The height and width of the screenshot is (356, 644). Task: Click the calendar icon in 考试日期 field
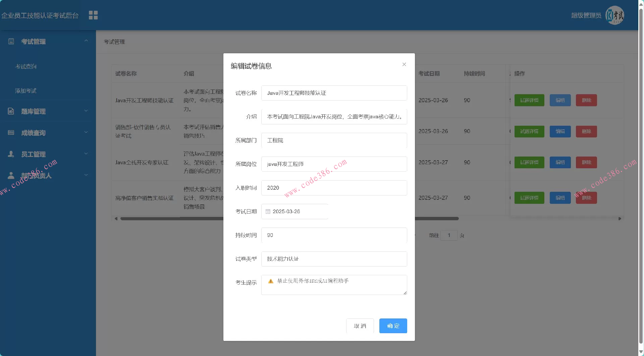pos(268,212)
